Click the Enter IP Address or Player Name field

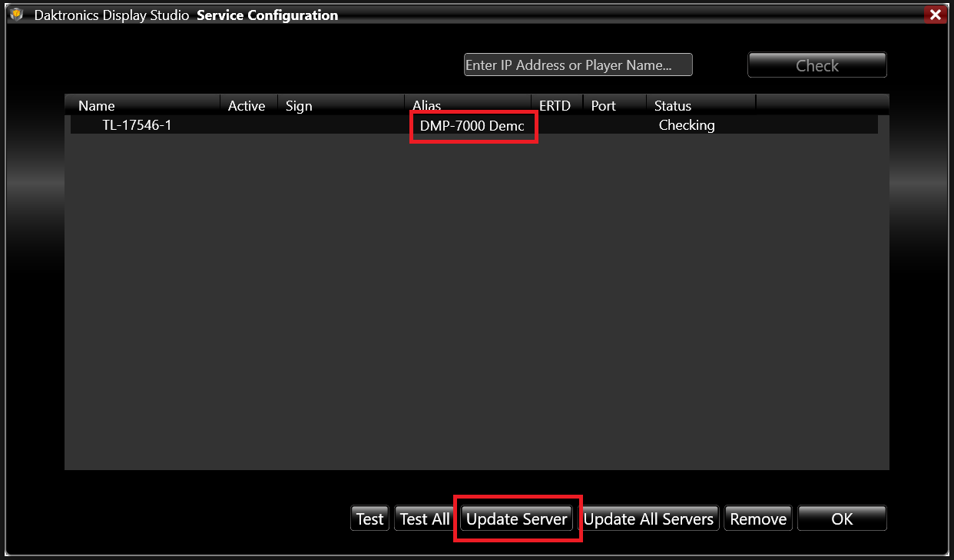point(578,65)
